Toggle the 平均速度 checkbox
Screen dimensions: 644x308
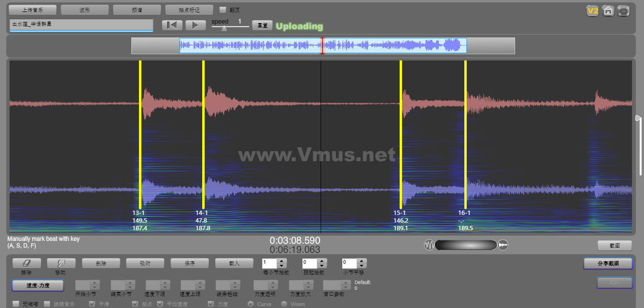[x=160, y=304]
